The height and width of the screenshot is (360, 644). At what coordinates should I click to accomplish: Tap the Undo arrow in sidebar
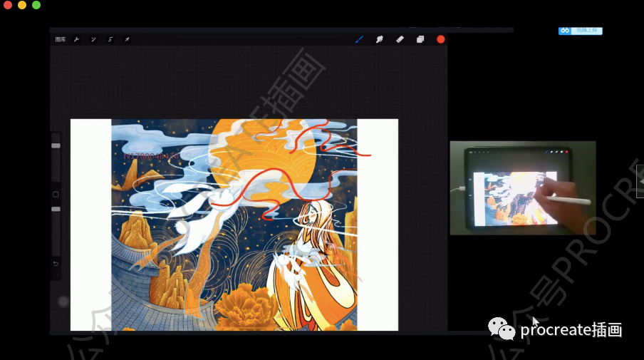56,263
